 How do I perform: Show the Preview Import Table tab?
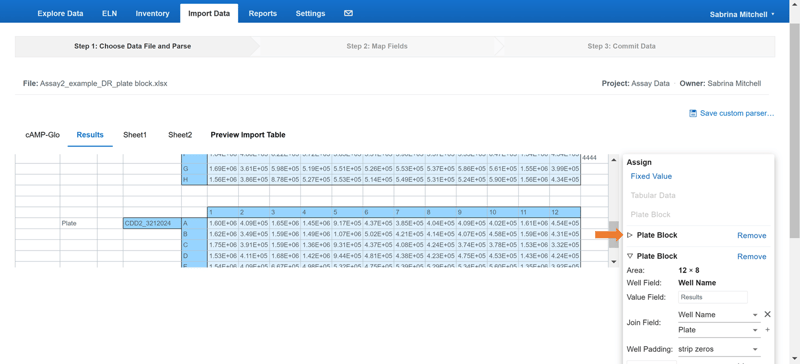248,135
